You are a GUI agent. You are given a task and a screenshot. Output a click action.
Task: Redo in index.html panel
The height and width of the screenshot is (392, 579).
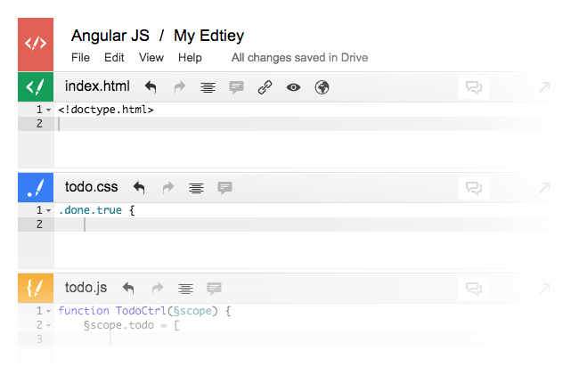pyautogui.click(x=179, y=87)
